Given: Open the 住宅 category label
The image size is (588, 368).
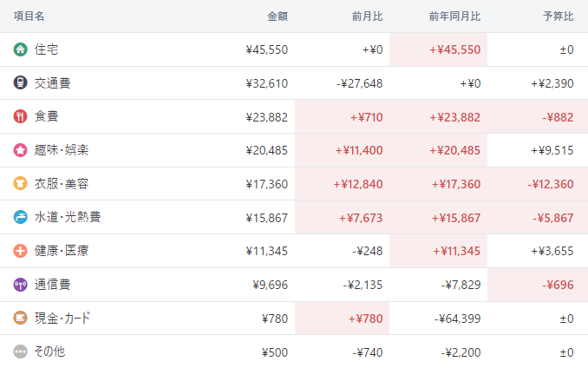Looking at the screenshot, I should point(47,49).
